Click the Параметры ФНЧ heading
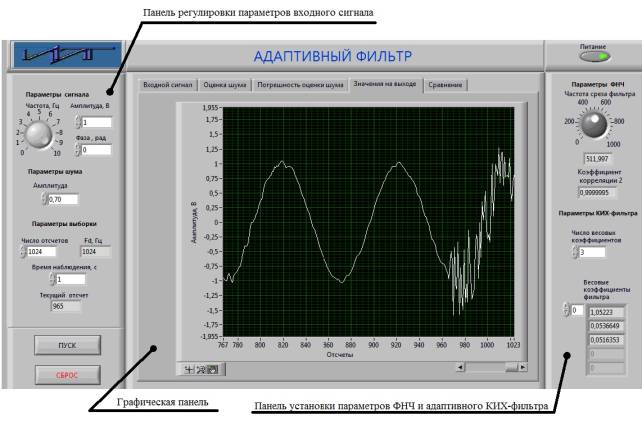 coord(598,84)
